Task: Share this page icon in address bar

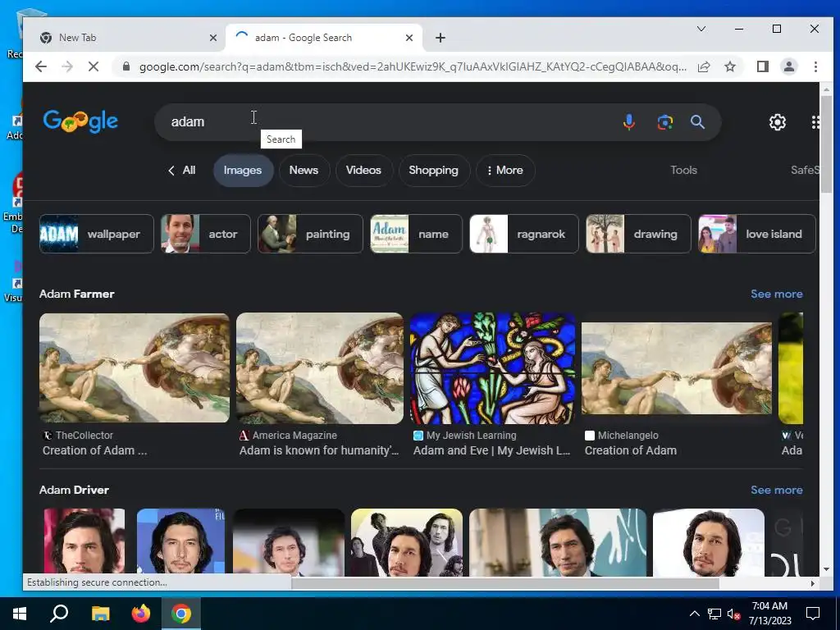Action: point(704,66)
